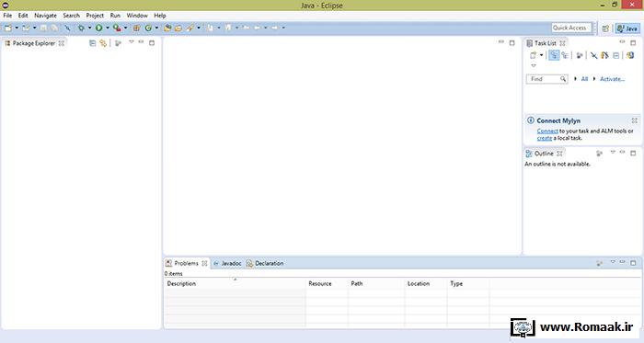The height and width of the screenshot is (343, 644).
Task: Collapse All in Package Explorer
Action: 92,43
